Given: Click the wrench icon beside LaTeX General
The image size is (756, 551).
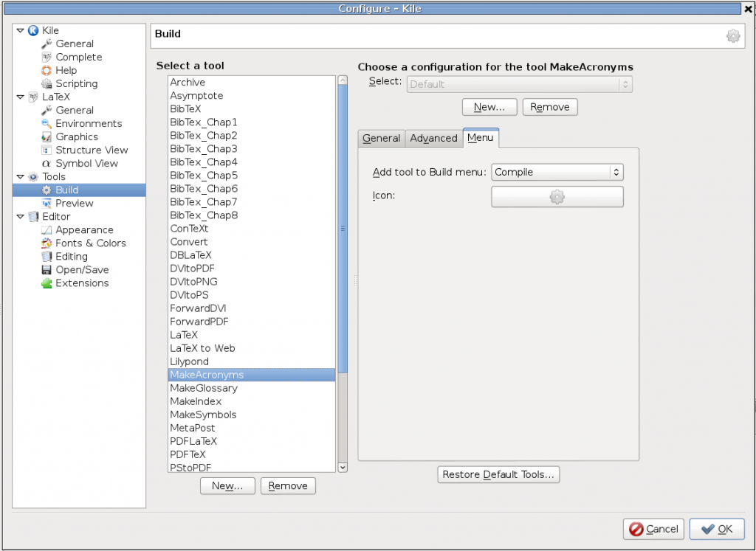Looking at the screenshot, I should pyautogui.click(x=47, y=111).
